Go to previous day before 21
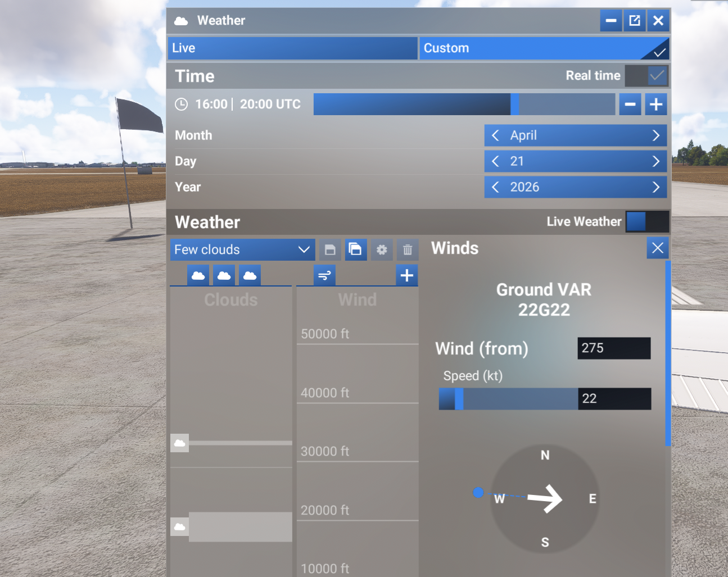This screenshot has height=577, width=728. (x=495, y=161)
